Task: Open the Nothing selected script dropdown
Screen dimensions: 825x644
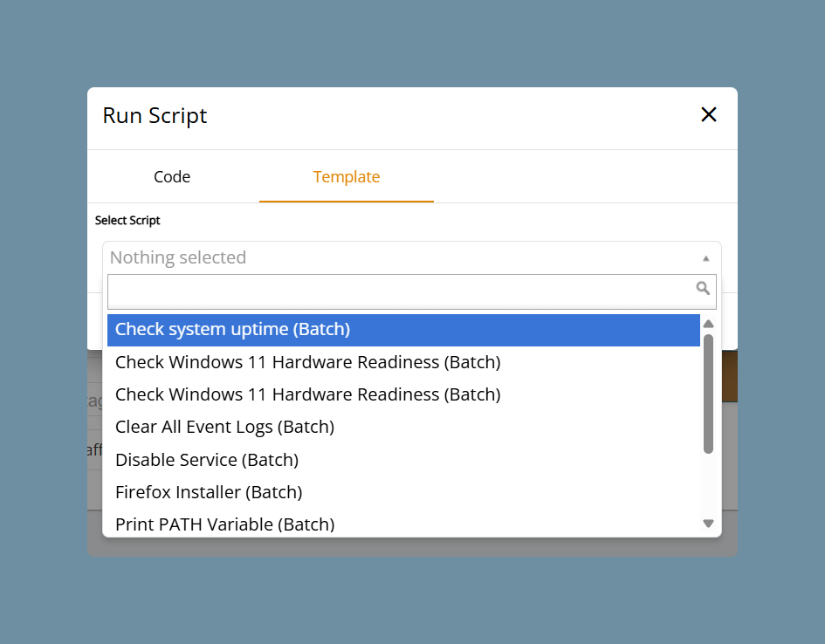Action: click(412, 257)
